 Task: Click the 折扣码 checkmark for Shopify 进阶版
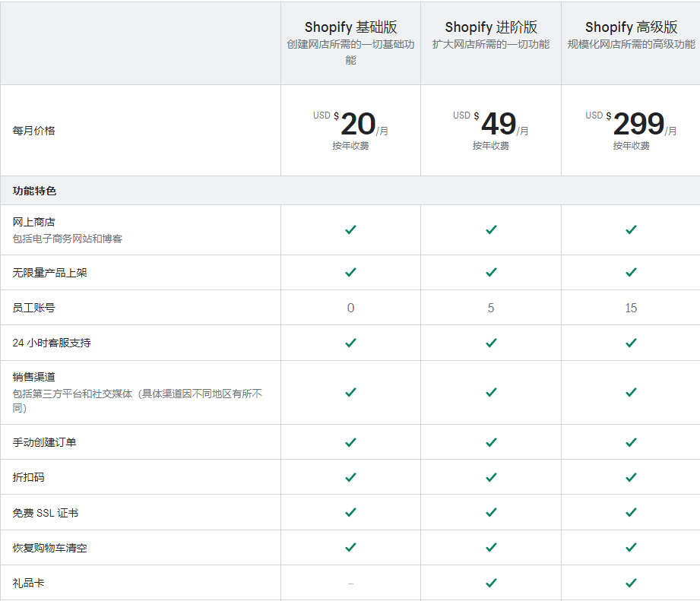point(491,477)
